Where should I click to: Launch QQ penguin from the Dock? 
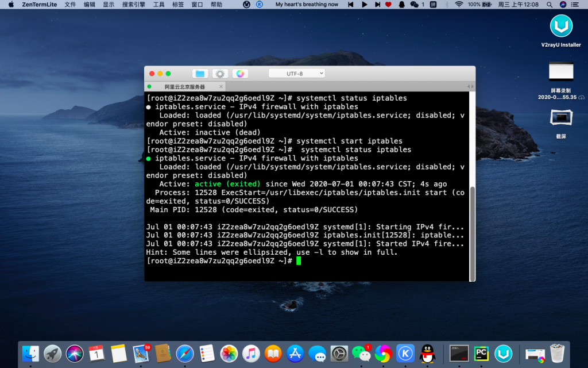click(427, 353)
